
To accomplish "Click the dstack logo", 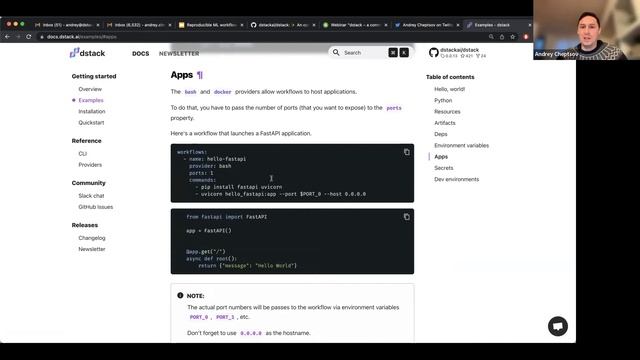I will pyautogui.click(x=87, y=53).
